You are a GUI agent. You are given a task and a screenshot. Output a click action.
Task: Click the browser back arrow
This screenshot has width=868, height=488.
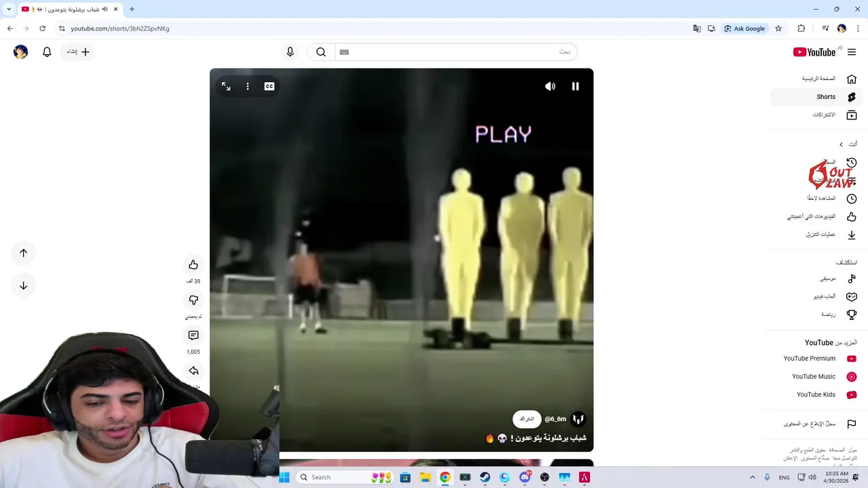click(10, 28)
